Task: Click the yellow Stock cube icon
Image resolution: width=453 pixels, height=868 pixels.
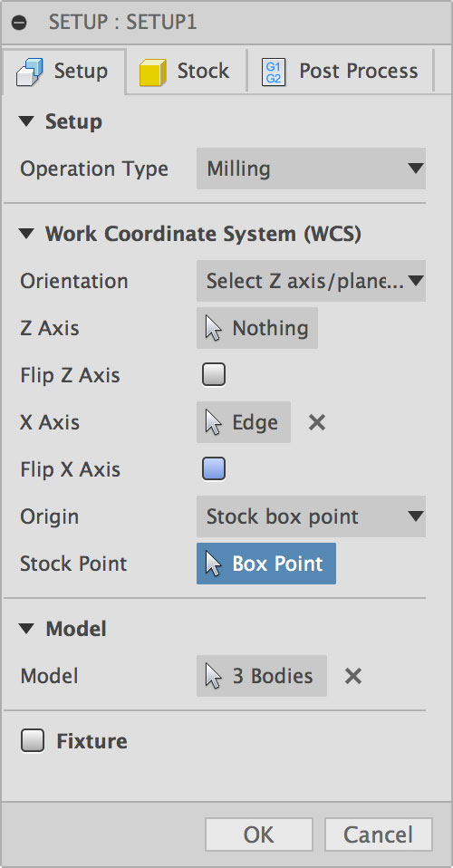Action: pos(153,72)
